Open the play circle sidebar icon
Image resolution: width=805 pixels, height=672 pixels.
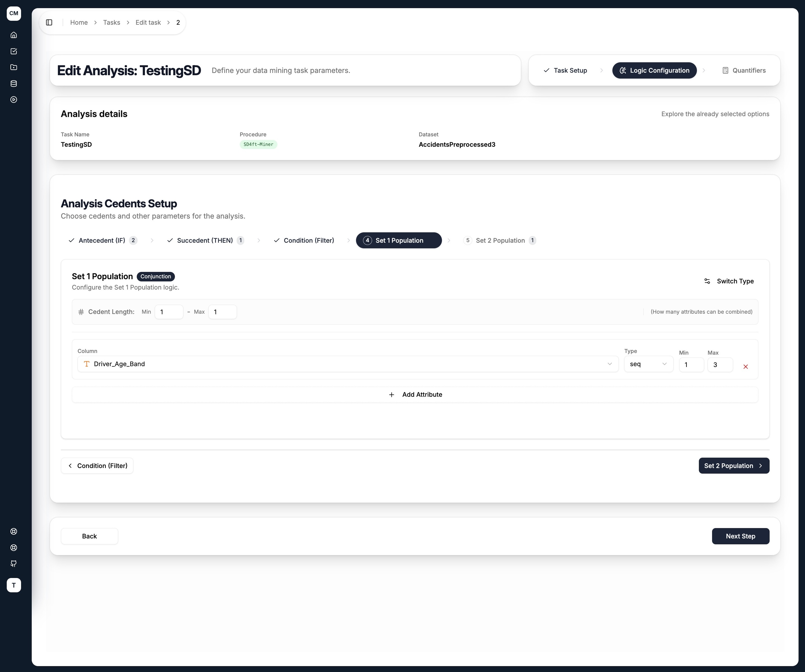[14, 100]
